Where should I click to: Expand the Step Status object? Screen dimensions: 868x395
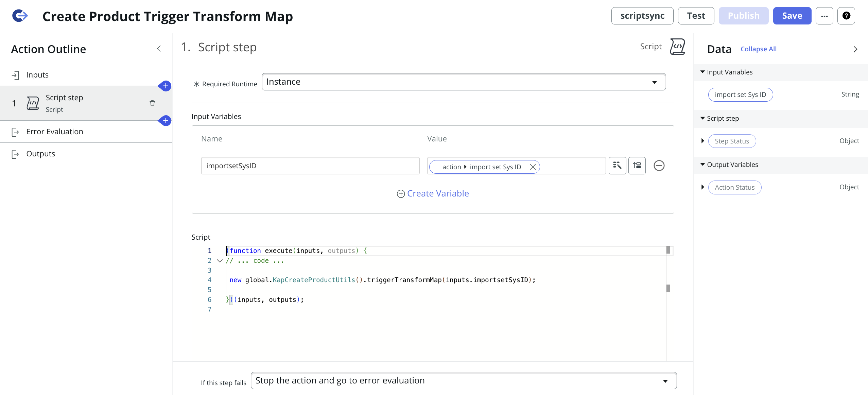702,141
